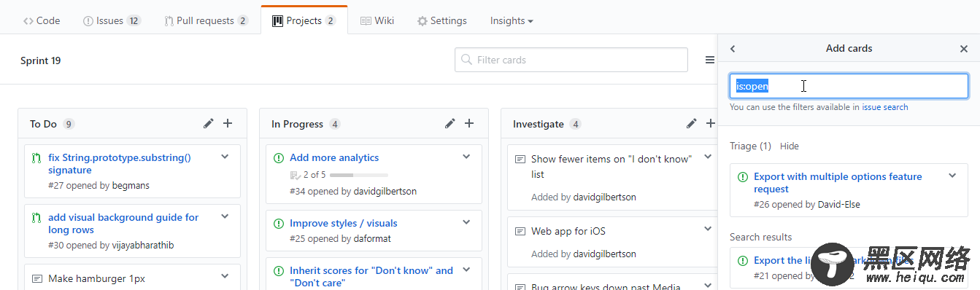The height and width of the screenshot is (290, 980).
Task: Select the Projects tab
Action: [304, 20]
